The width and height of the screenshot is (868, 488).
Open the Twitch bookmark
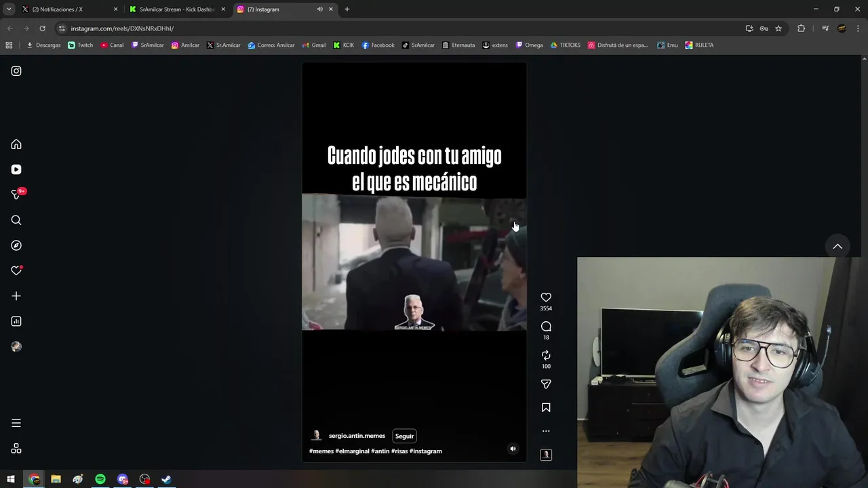pyautogui.click(x=81, y=45)
